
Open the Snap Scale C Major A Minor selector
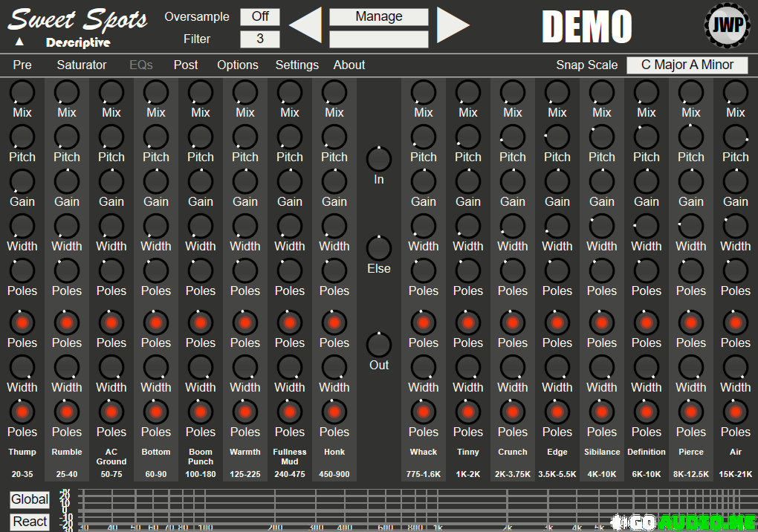coord(687,65)
